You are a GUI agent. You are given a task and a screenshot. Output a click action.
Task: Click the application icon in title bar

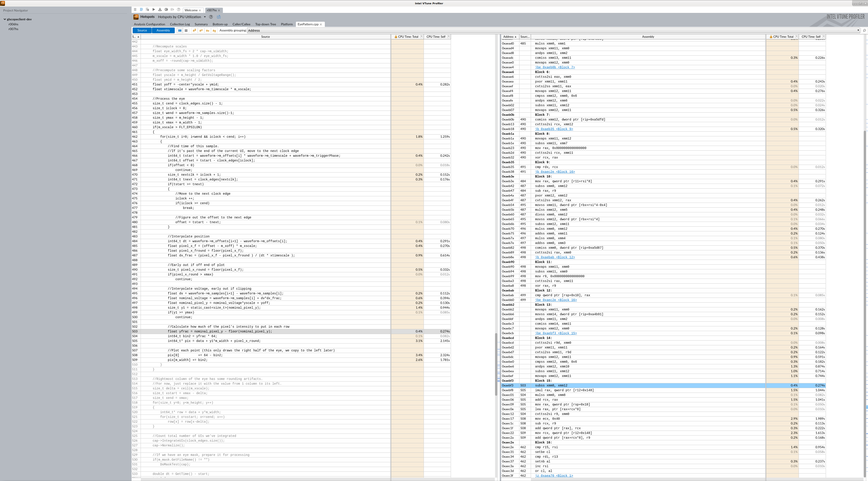[x=3, y=3]
